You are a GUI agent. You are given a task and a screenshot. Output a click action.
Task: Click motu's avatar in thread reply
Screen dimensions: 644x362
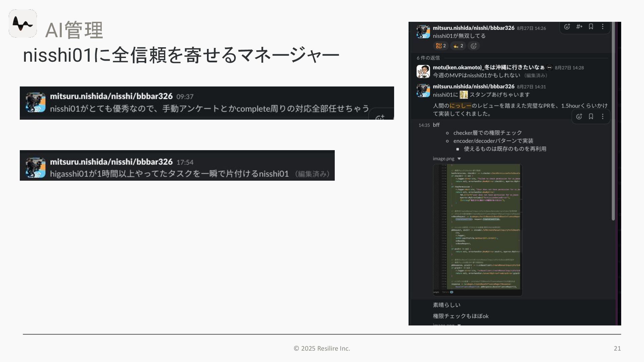423,71
